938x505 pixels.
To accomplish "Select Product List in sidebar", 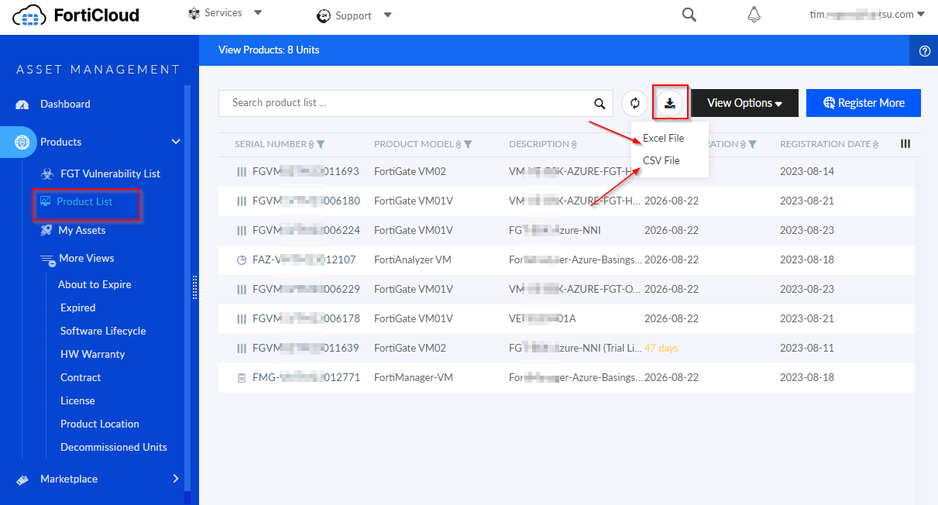I will [x=84, y=202].
